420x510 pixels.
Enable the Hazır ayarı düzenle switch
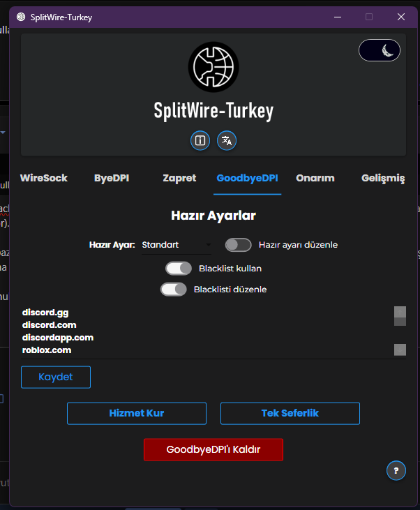coord(239,245)
